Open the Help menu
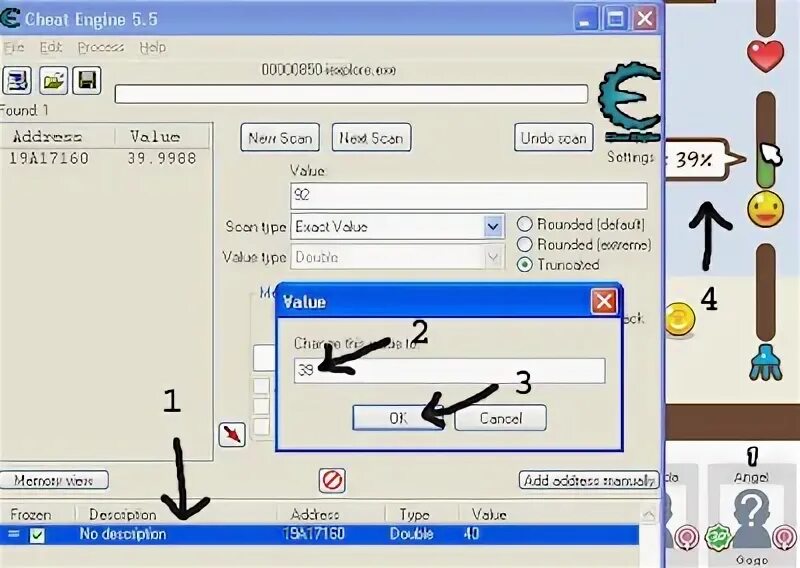This screenshot has height=568, width=800. tap(153, 47)
